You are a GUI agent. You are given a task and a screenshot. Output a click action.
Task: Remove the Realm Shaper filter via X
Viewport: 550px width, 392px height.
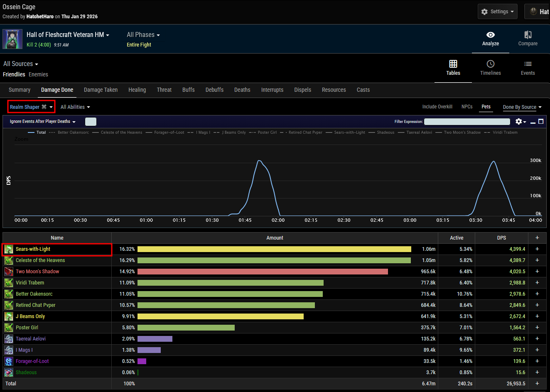click(44, 107)
